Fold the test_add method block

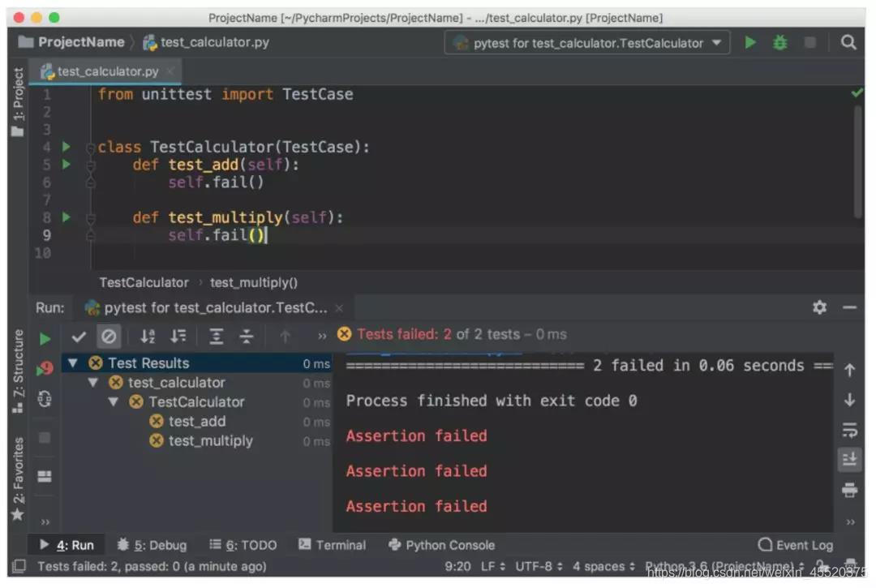[x=91, y=165]
